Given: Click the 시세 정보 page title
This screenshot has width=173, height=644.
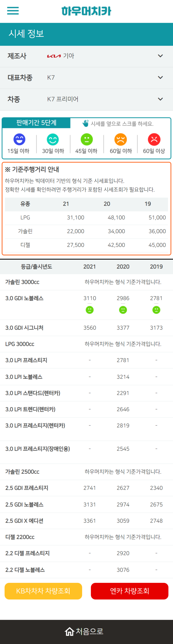Looking at the screenshot, I should [x=26, y=33].
